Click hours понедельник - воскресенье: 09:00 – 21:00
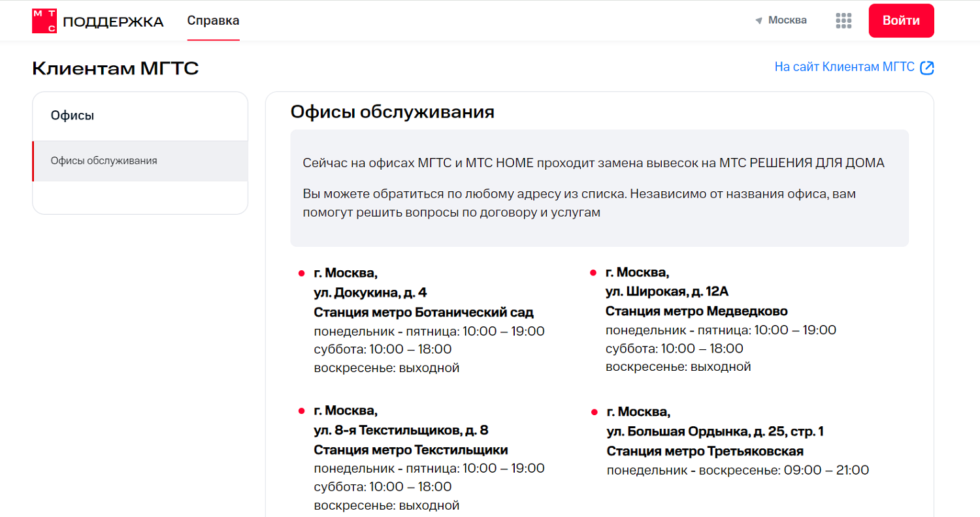This screenshot has width=980, height=517. click(x=738, y=471)
